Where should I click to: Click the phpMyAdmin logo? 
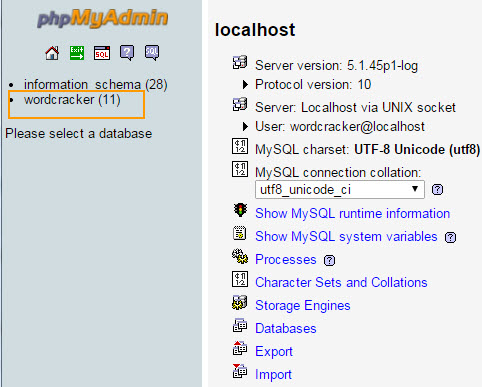click(x=102, y=18)
